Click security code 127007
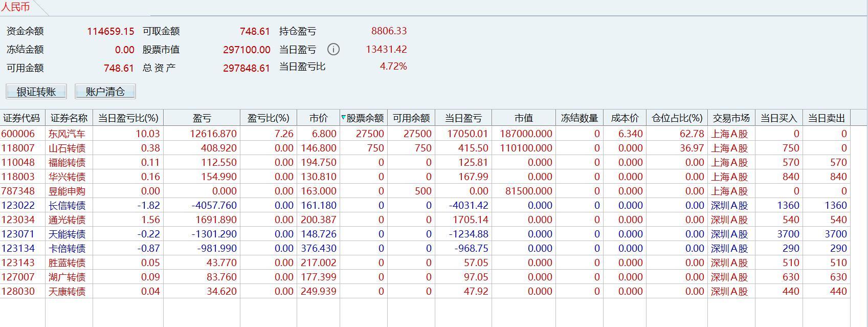The image size is (868, 327). click(18, 277)
